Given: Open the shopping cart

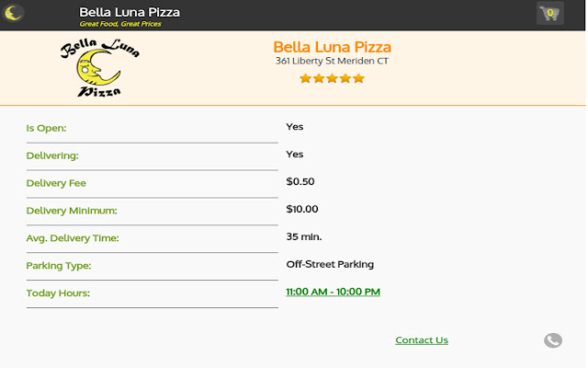Looking at the screenshot, I should pyautogui.click(x=550, y=13).
